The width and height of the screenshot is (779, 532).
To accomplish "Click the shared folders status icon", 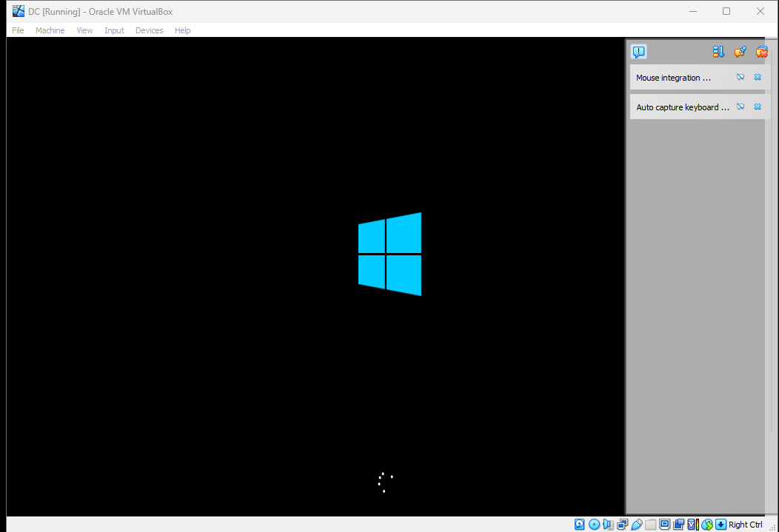I will tap(650, 525).
